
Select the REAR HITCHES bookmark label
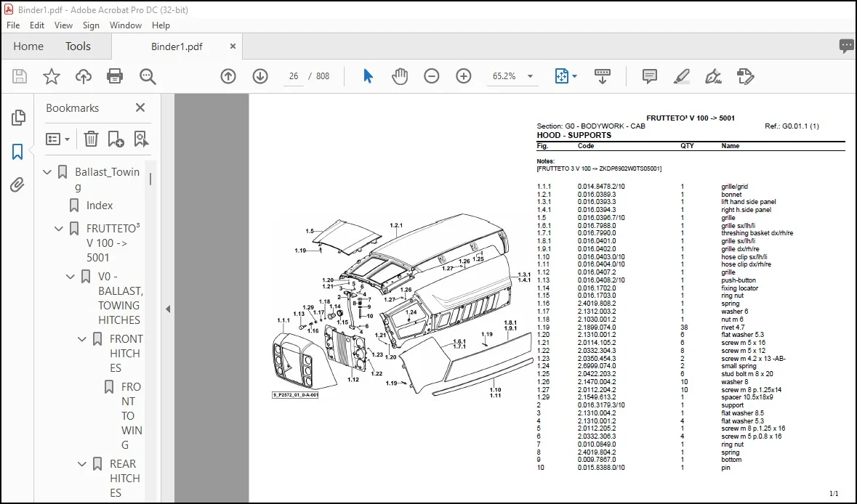point(125,479)
